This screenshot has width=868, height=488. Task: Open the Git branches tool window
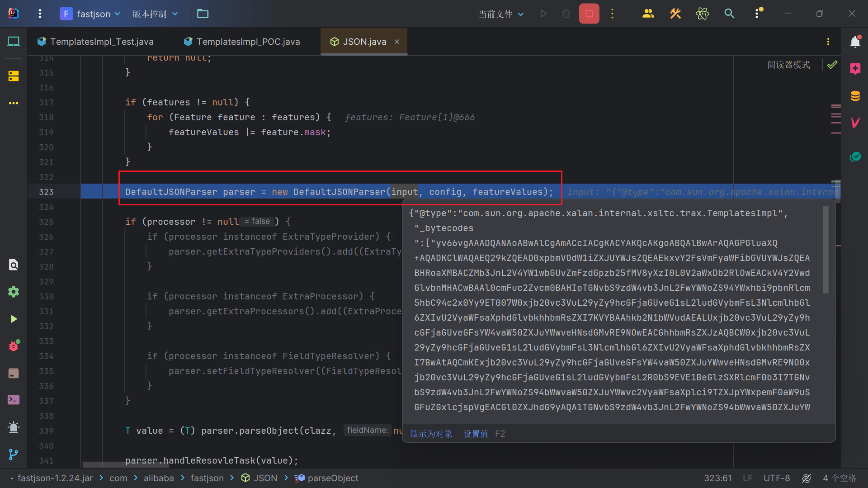(14, 454)
